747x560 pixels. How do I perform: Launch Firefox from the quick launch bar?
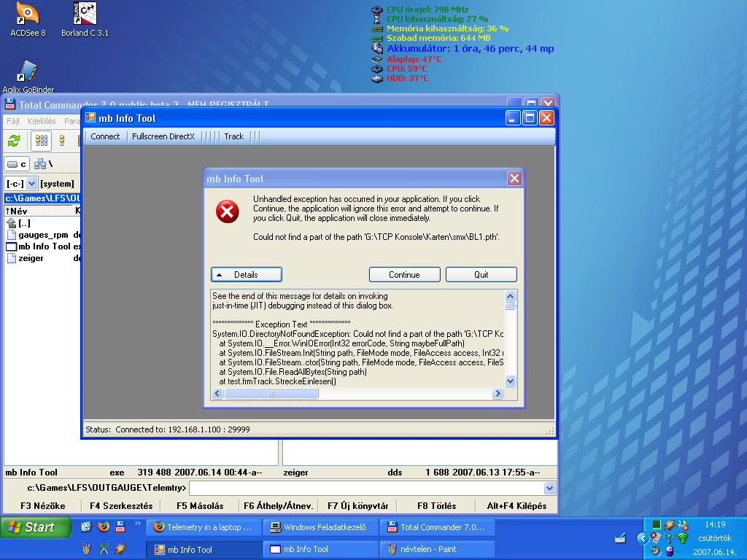coord(104,526)
